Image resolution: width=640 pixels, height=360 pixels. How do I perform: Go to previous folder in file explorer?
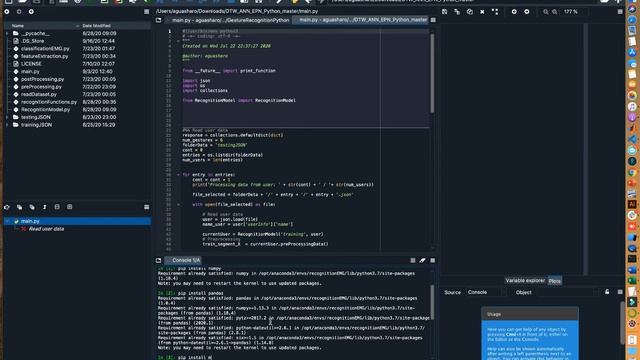7,12
